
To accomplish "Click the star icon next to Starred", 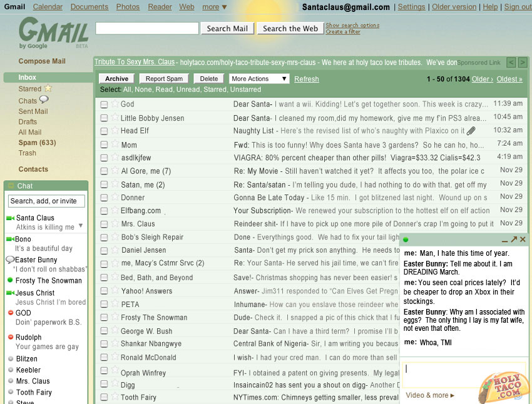I will click(48, 88).
